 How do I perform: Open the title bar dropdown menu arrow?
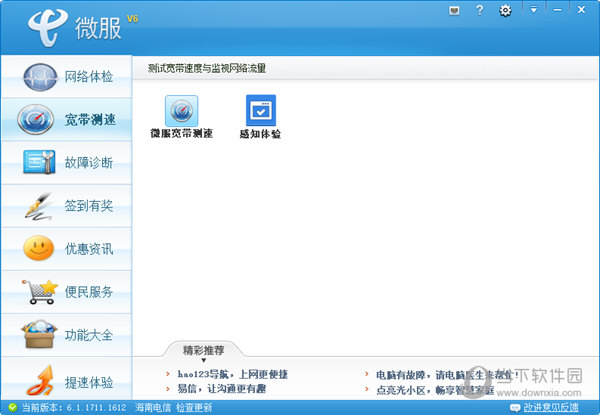click(x=533, y=10)
